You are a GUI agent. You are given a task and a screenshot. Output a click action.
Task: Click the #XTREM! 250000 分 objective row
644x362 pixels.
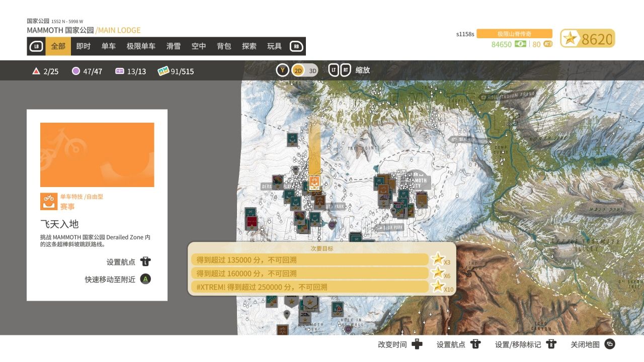309,287
